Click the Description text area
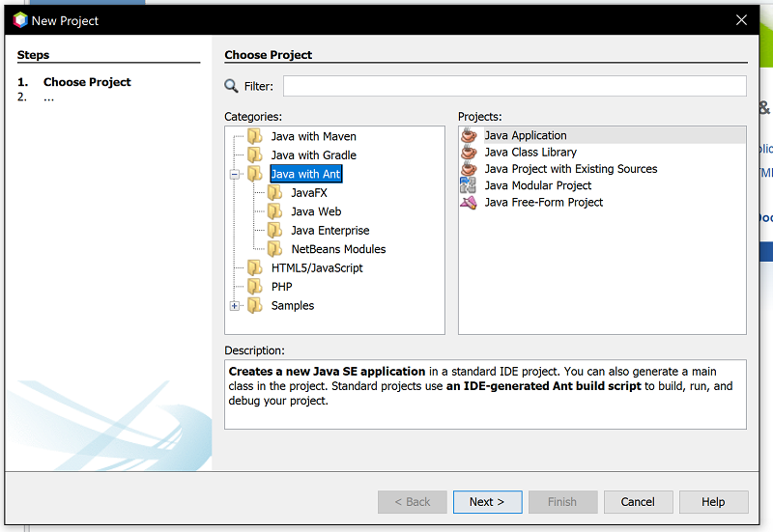Image resolution: width=773 pixels, height=532 pixels. click(x=485, y=394)
